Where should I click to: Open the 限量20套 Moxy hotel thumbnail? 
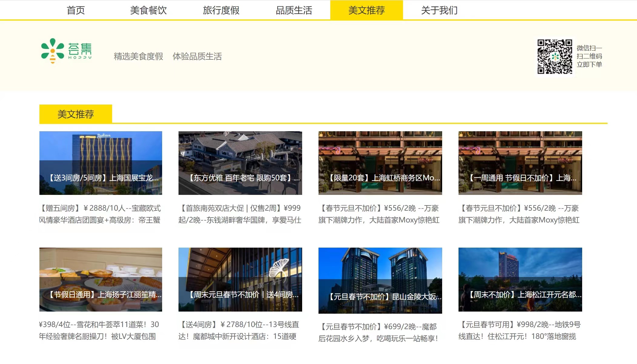point(380,163)
